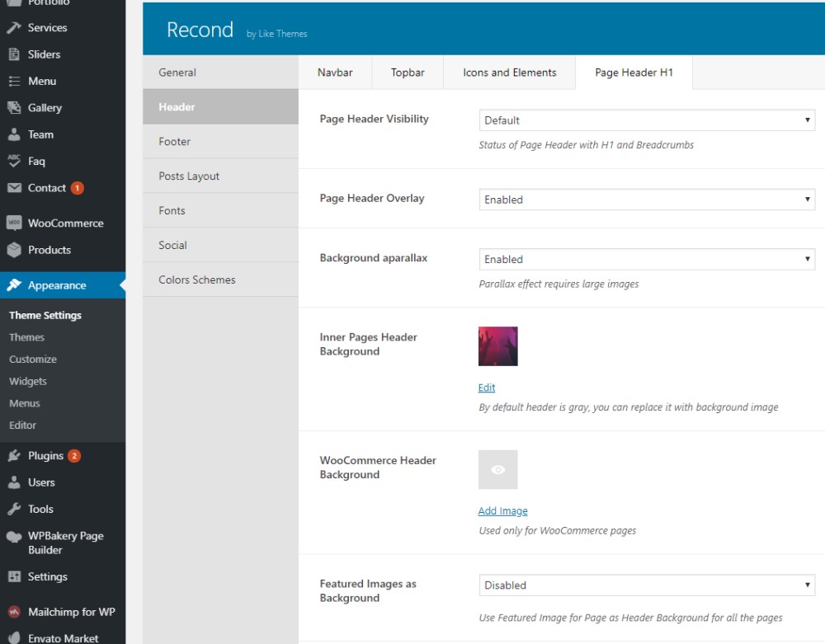Open the Page Header Overlay dropdown

pyautogui.click(x=647, y=200)
